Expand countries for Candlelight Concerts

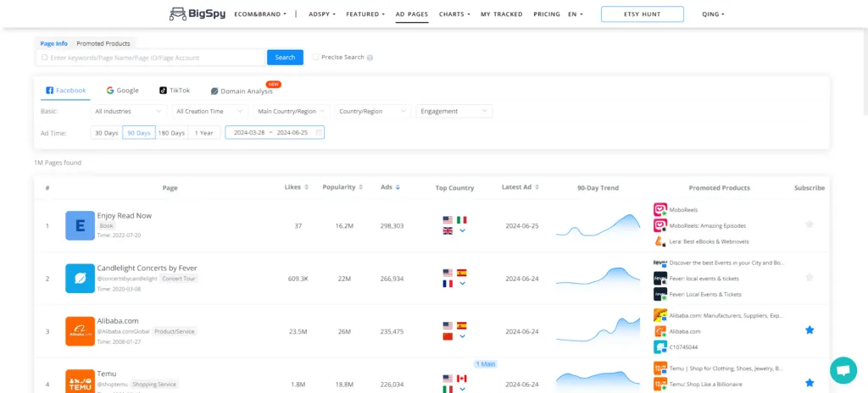462,284
